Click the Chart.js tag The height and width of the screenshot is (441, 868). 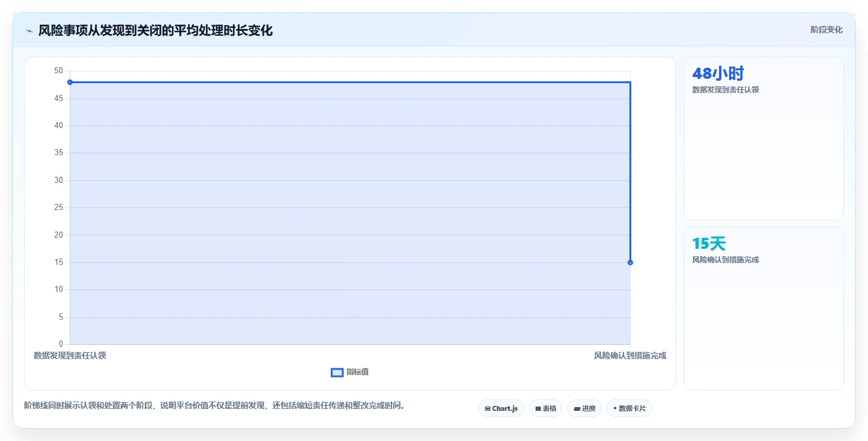click(501, 408)
